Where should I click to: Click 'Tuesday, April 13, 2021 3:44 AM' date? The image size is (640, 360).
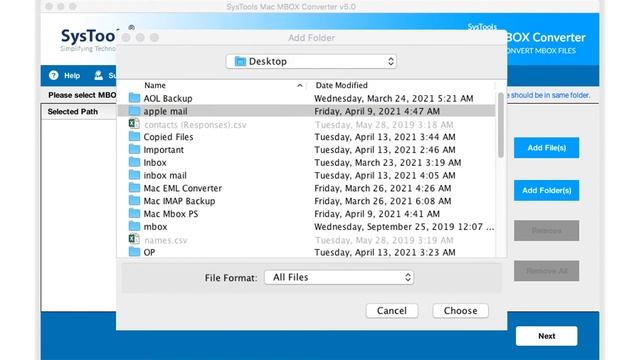(x=384, y=137)
